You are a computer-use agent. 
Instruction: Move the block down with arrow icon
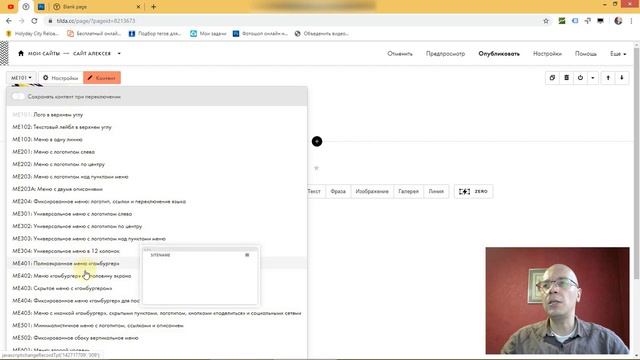[622, 78]
